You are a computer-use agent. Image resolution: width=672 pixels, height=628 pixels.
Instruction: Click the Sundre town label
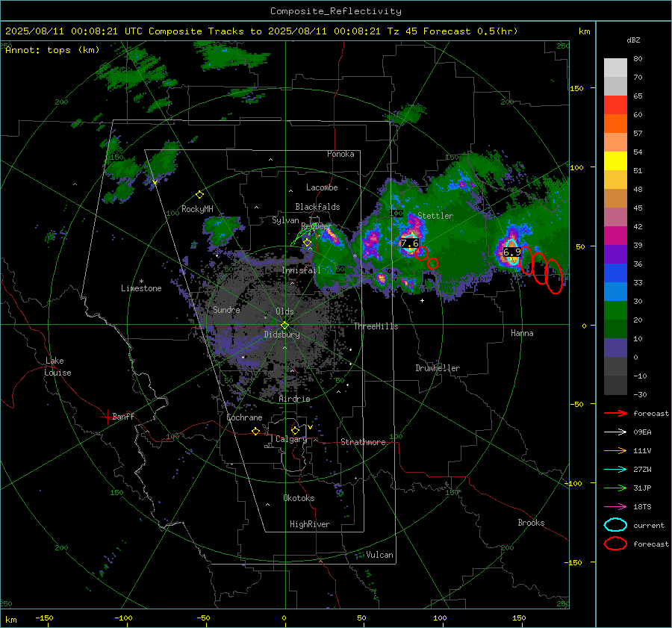click(226, 309)
